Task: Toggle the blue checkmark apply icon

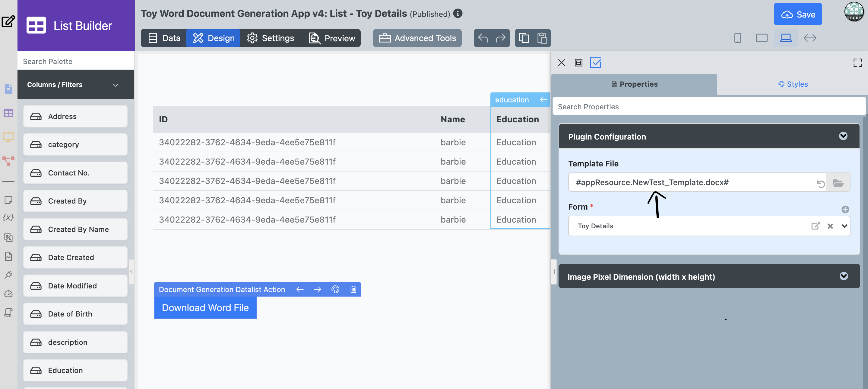Action: 595,63
